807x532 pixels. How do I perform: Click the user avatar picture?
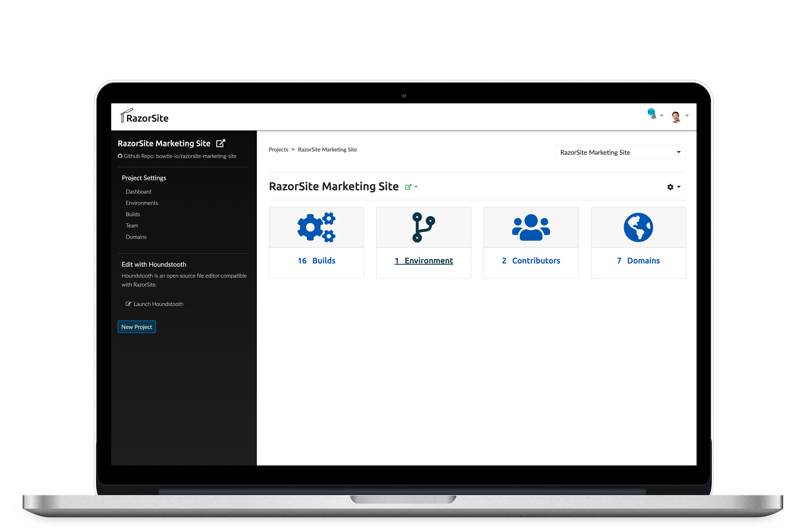676,116
